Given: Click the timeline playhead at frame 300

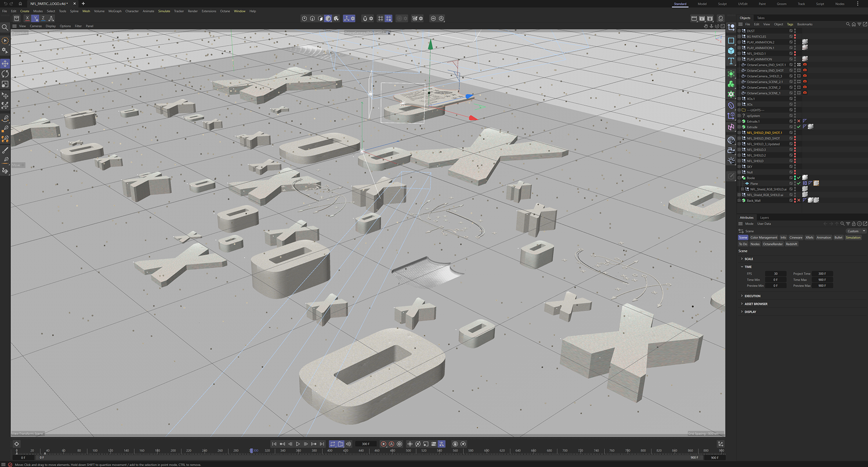Looking at the screenshot, I should pos(251,451).
